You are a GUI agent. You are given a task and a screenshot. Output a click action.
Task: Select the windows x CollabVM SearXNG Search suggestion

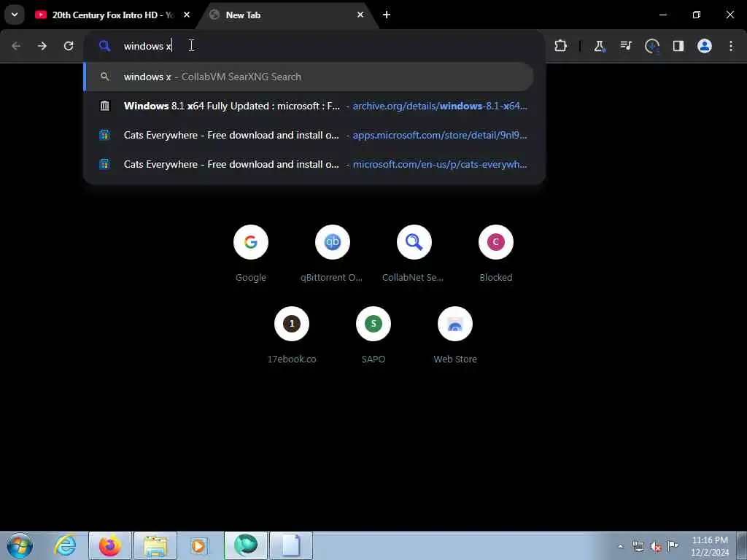point(309,77)
